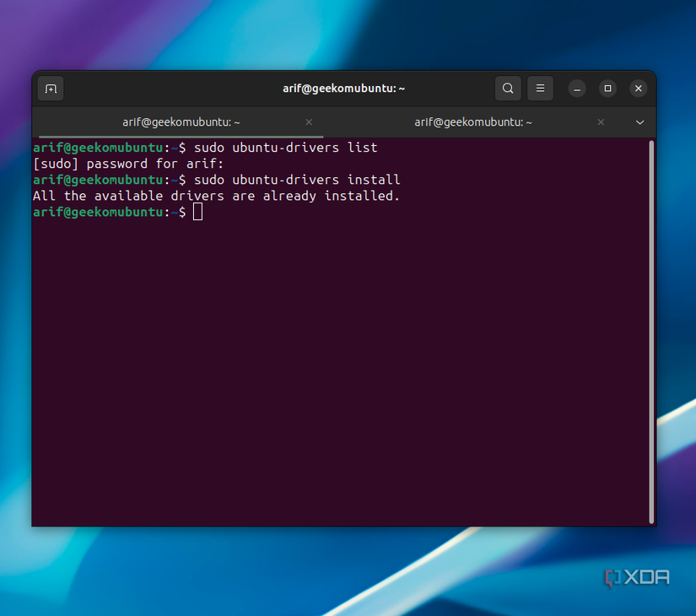
Task: Click the 'sudo ubuntu-drivers list' command text
Action: (x=285, y=148)
